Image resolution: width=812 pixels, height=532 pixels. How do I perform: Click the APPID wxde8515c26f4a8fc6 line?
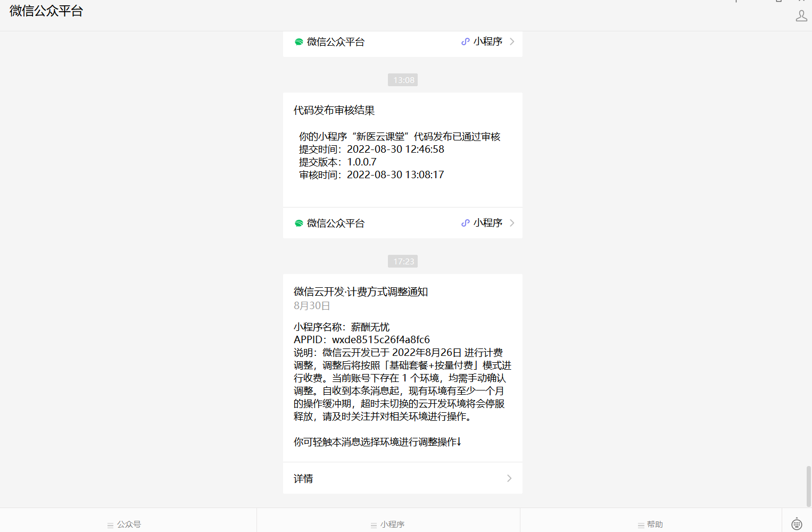[362, 339]
